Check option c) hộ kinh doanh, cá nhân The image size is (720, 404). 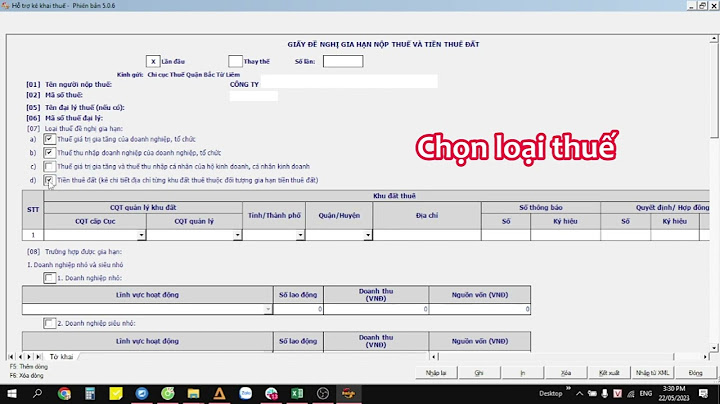(50, 166)
